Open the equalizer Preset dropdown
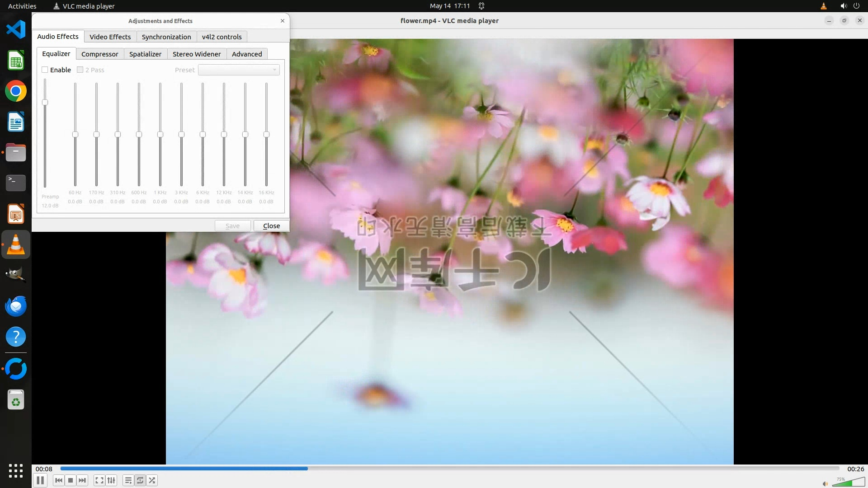This screenshot has height=488, width=868. [239, 70]
